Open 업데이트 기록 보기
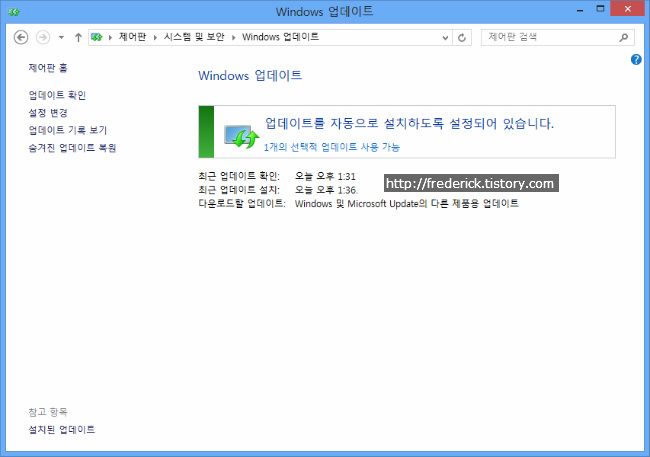650x457 pixels. [x=68, y=130]
